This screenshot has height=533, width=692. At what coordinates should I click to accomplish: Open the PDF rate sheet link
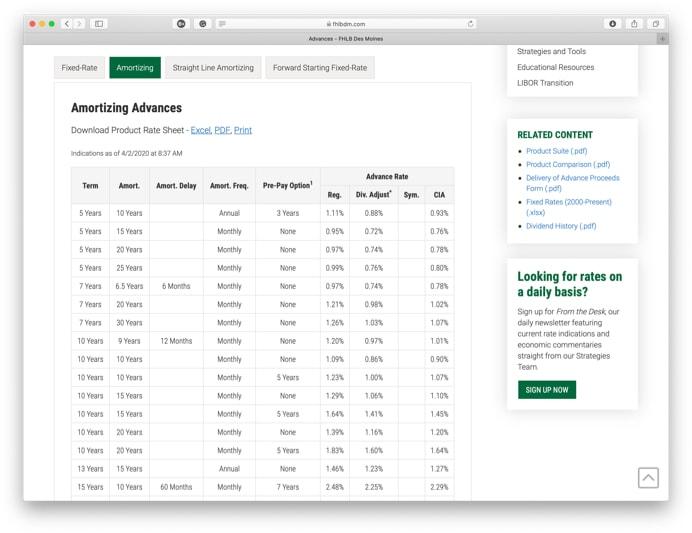pyautogui.click(x=222, y=130)
